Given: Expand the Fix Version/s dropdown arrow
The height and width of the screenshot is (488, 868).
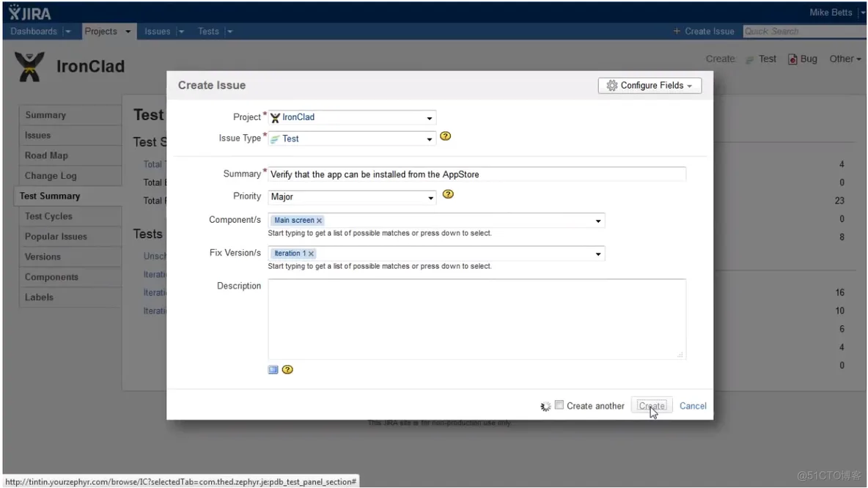Looking at the screenshot, I should [x=598, y=254].
